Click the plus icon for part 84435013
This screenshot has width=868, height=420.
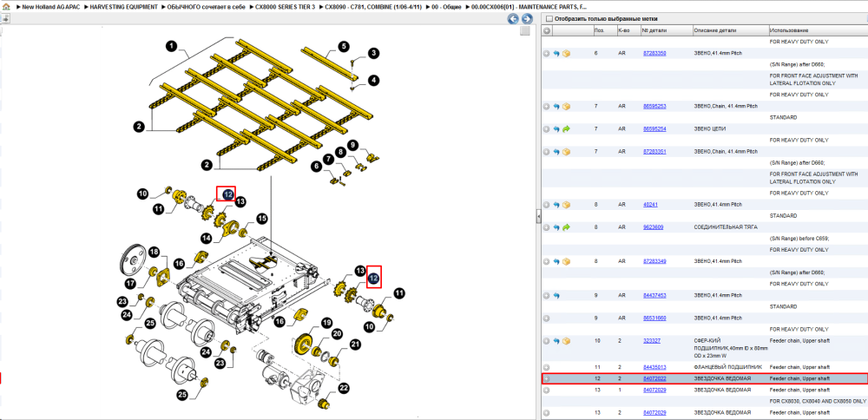click(x=546, y=367)
